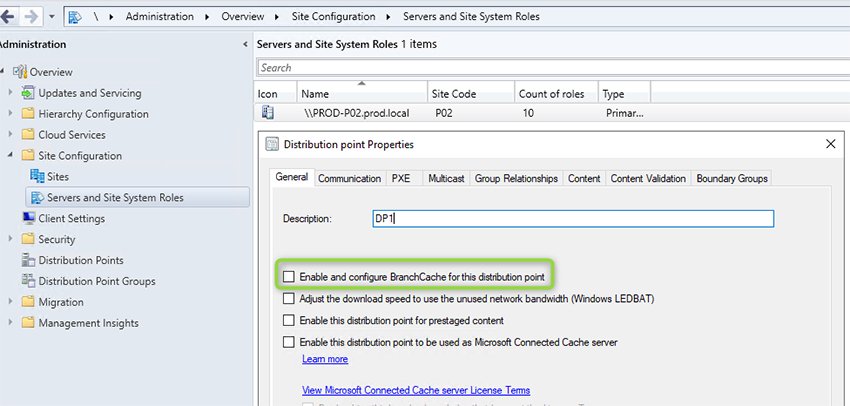Select Client Settings in the tree

(72, 218)
